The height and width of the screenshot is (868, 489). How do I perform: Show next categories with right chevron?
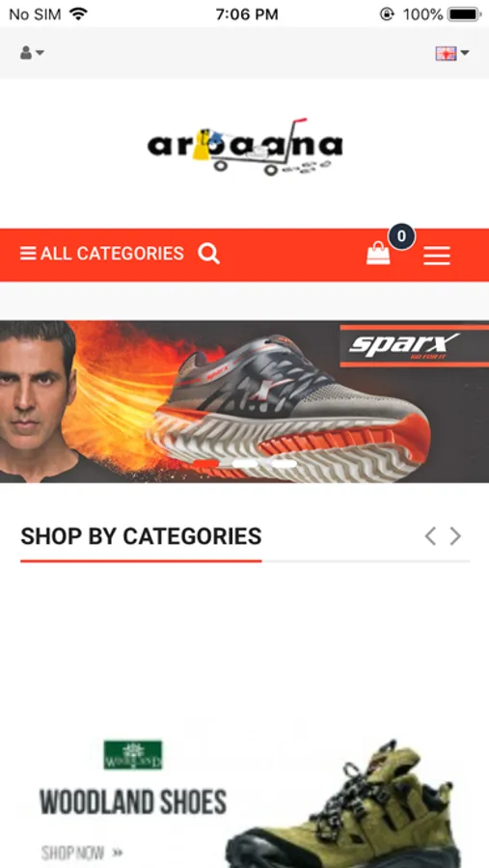point(455,536)
